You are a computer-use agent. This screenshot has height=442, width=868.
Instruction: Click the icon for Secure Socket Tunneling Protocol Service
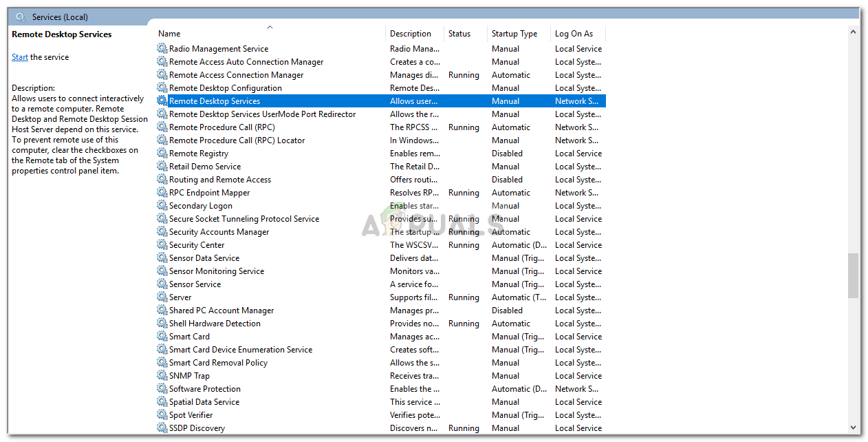point(162,219)
